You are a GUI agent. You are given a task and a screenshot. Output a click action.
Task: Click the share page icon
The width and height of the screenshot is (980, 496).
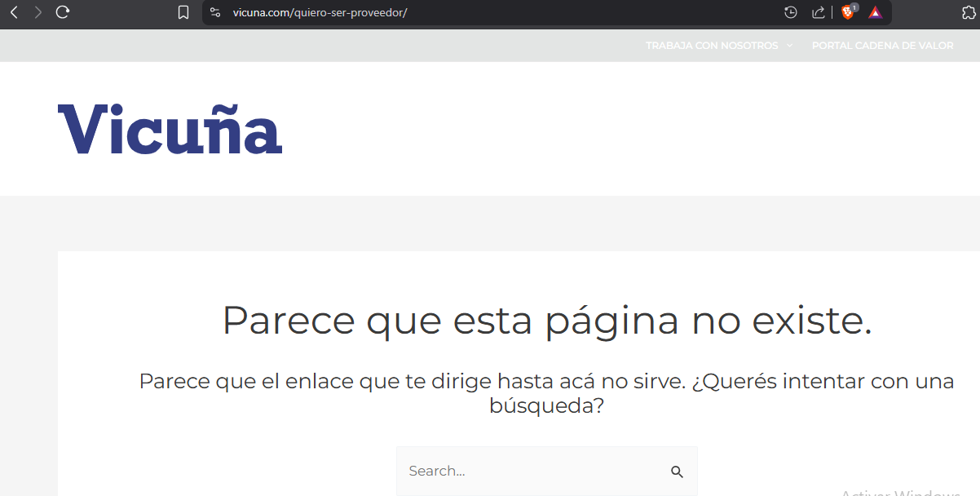pyautogui.click(x=818, y=12)
